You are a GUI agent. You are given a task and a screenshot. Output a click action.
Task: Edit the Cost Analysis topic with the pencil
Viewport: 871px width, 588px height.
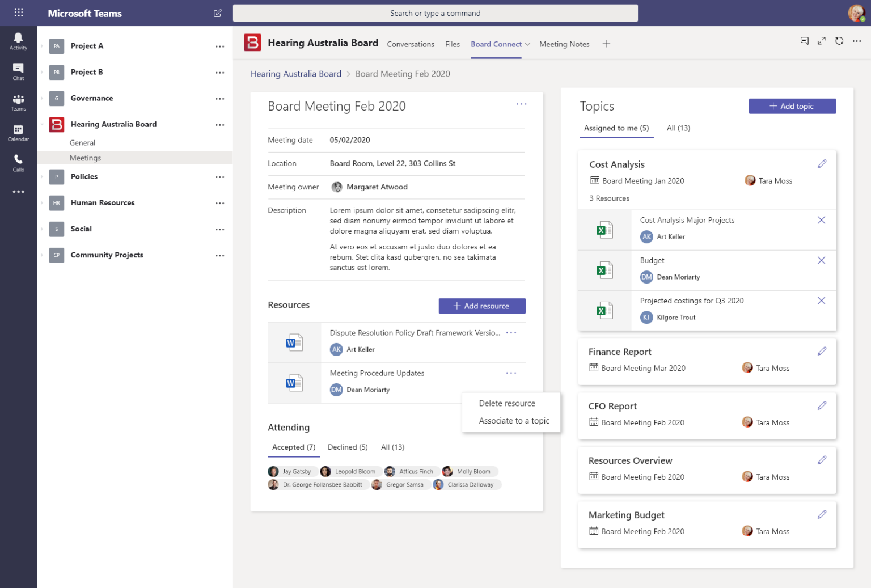pyautogui.click(x=822, y=163)
